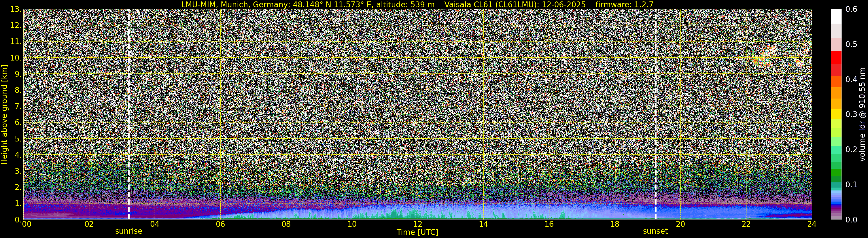Click the 'sunrise' label below the axis
This screenshot has height=238, width=868.
point(129,231)
